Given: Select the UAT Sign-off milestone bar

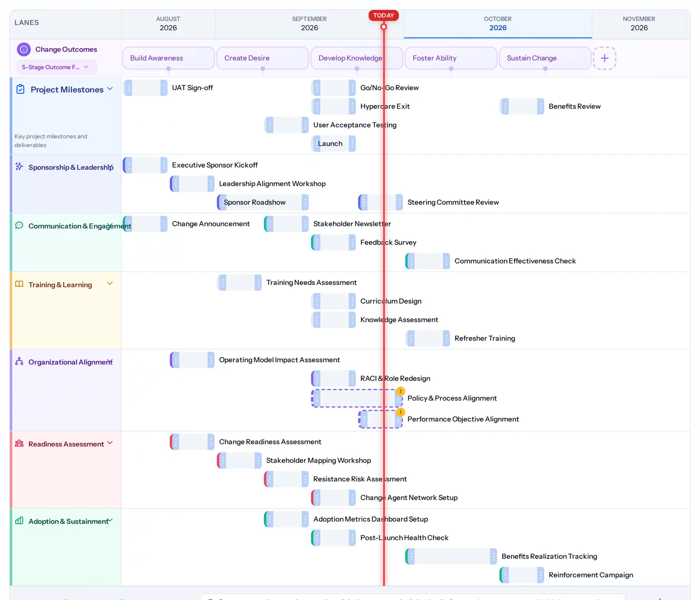Looking at the screenshot, I should coord(145,88).
